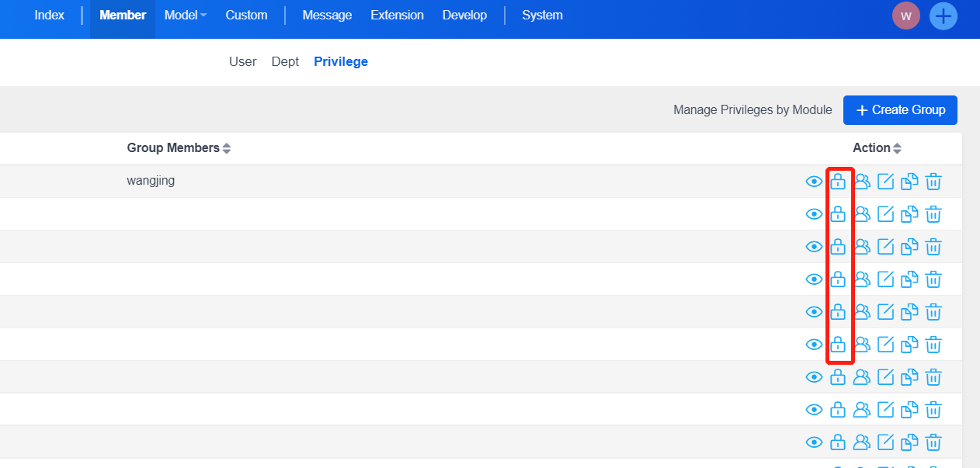Open the System menu
The image size is (980, 468).
click(x=542, y=16)
